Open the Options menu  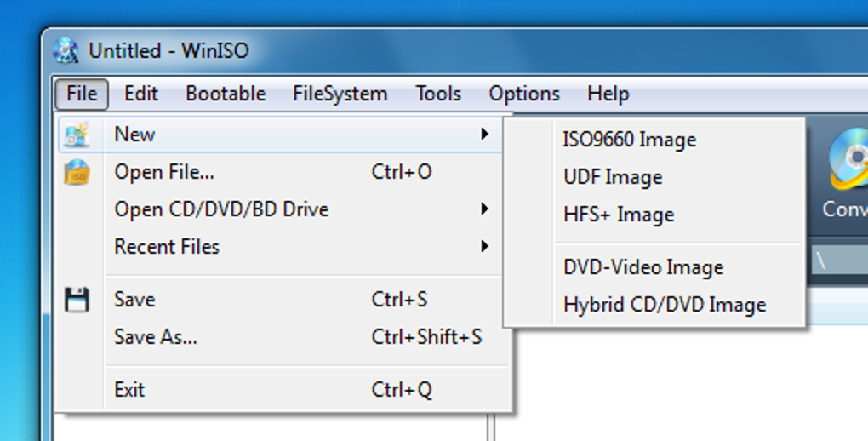click(524, 94)
